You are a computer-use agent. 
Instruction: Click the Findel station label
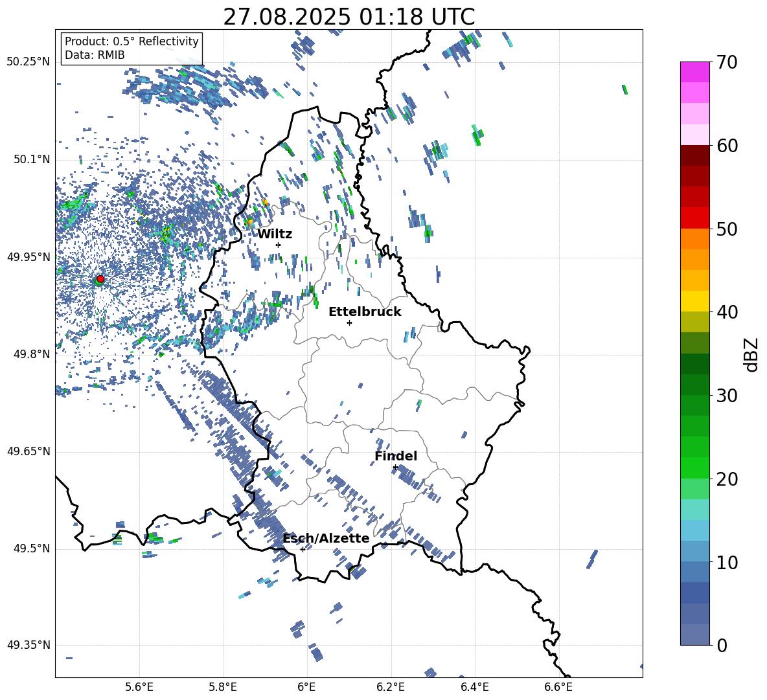[x=396, y=456]
